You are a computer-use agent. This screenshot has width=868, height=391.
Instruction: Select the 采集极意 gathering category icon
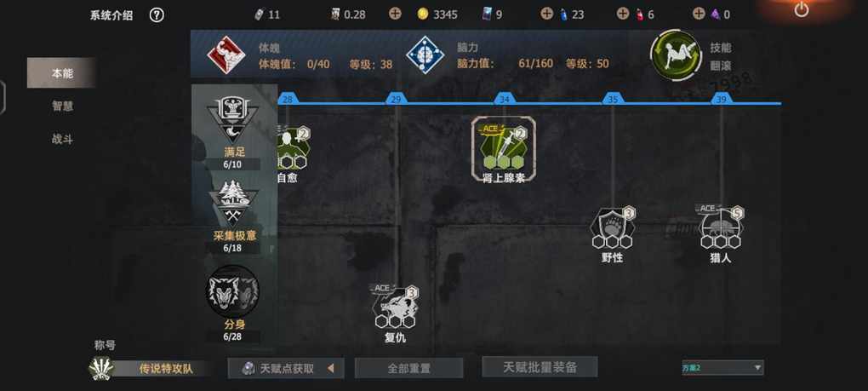coord(233,202)
